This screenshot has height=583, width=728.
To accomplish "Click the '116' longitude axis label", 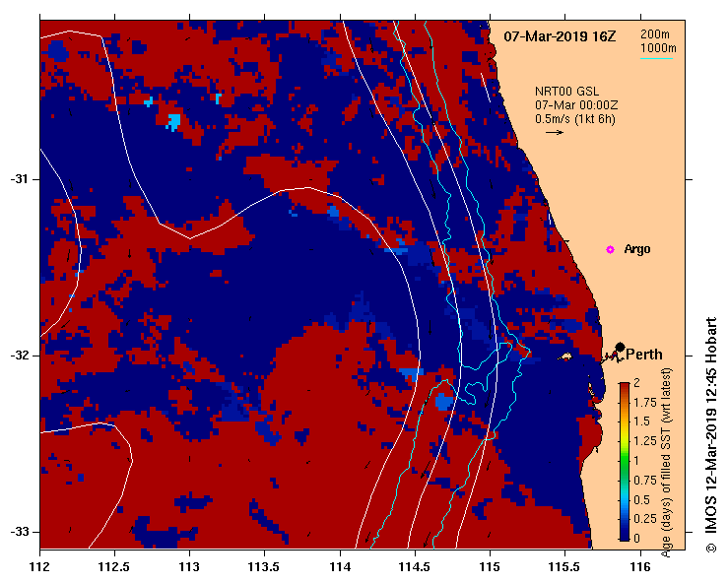I will [x=640, y=567].
